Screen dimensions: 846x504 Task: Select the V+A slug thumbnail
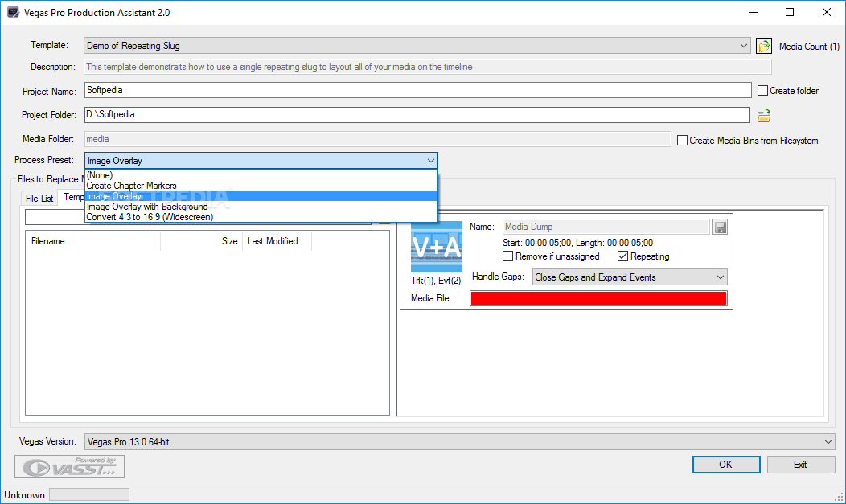[x=437, y=246]
